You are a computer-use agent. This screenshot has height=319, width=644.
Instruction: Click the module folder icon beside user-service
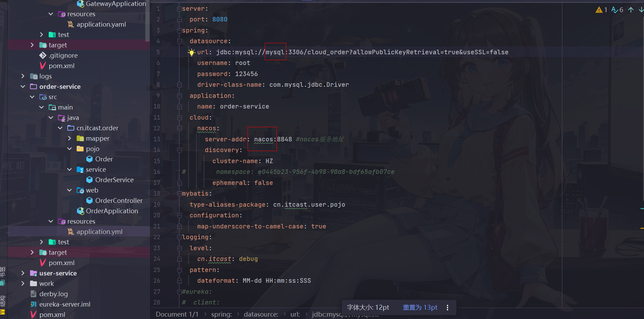point(33,273)
